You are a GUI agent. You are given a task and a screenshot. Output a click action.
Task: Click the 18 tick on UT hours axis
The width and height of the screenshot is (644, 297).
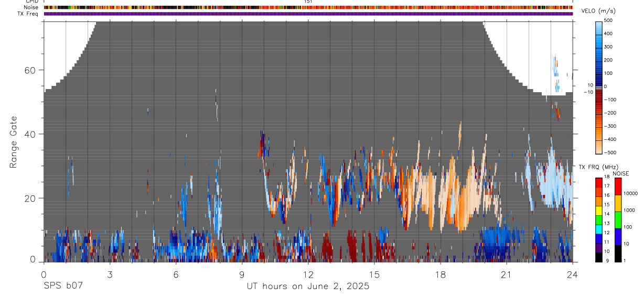point(441,274)
